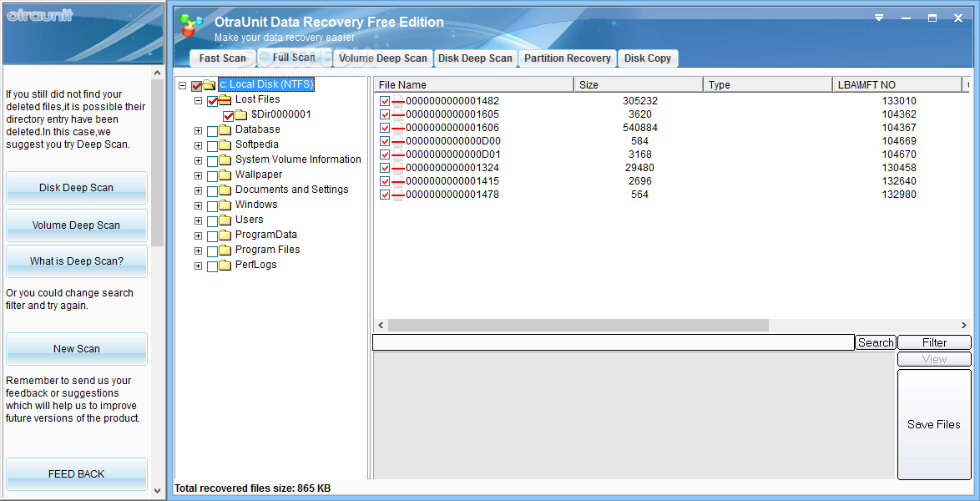980x501 pixels.
Task: Click file icon of 0000000000001605
Action: 398,114
